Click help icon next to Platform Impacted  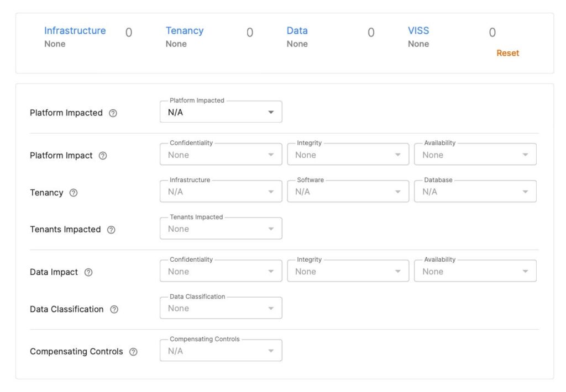pyautogui.click(x=113, y=113)
